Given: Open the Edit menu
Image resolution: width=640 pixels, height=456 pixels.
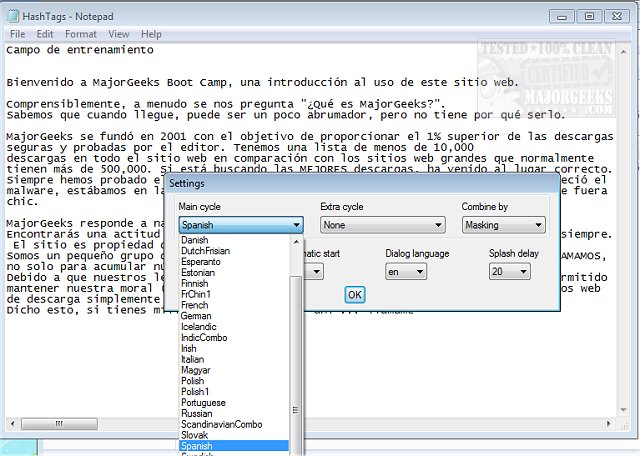Looking at the screenshot, I should pos(45,34).
